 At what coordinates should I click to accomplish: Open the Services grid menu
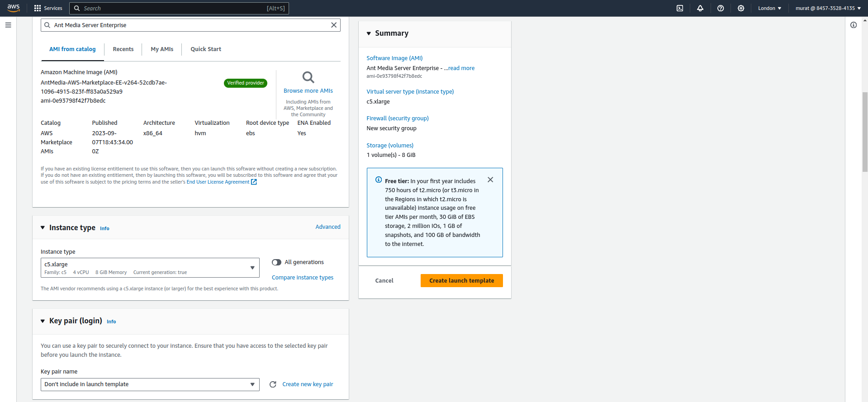tap(48, 8)
